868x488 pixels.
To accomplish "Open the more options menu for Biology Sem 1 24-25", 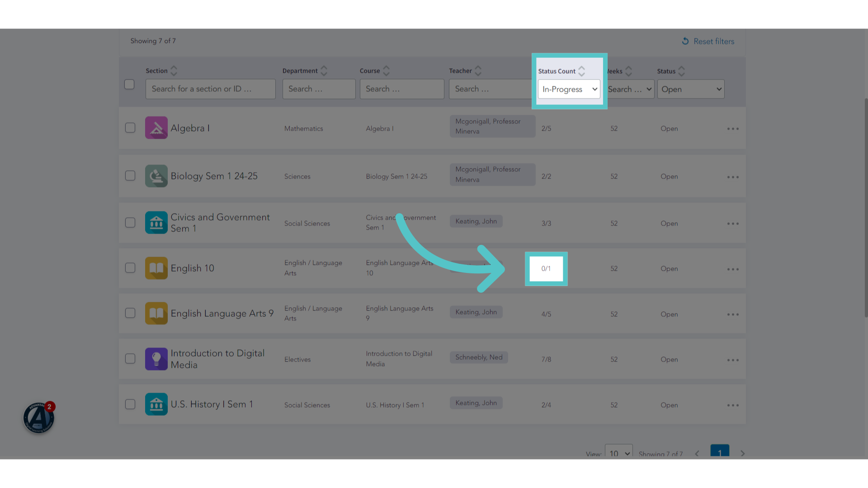I will pos(733,177).
